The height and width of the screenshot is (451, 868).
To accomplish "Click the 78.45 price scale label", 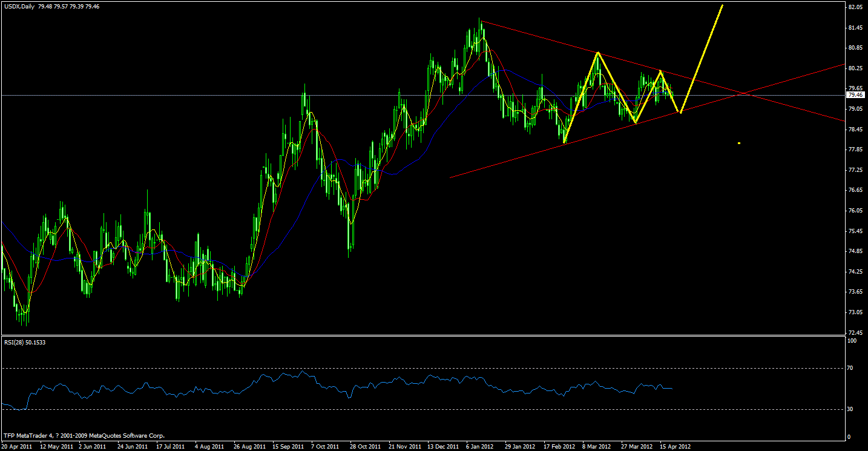I will click(856, 129).
